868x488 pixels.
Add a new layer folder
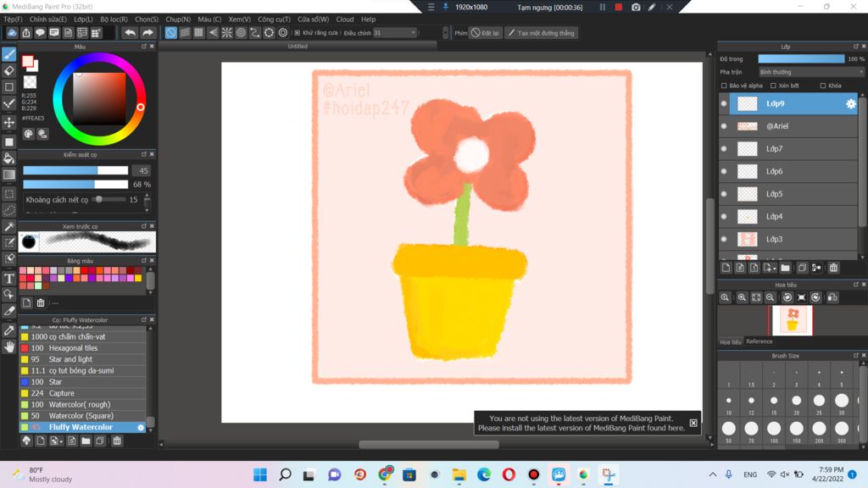785,268
